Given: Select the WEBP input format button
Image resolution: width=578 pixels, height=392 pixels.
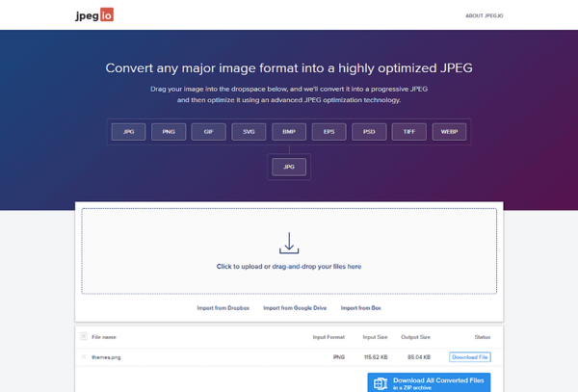Looking at the screenshot, I should click(449, 132).
